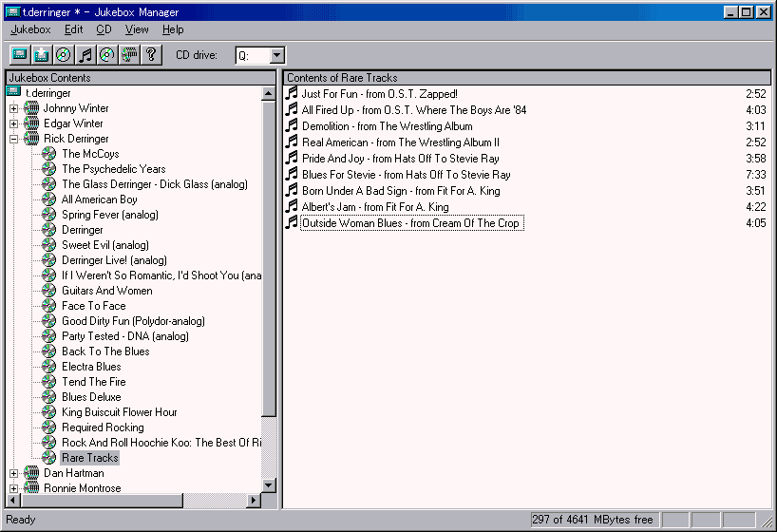This screenshot has height=532, width=777.
Task: Open the Jukebox menu
Action: tap(30, 29)
